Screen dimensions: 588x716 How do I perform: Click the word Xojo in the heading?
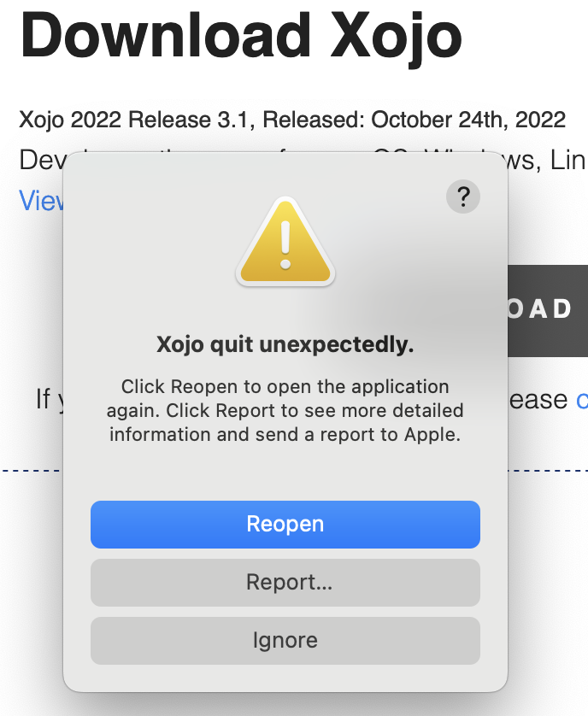pos(396,38)
